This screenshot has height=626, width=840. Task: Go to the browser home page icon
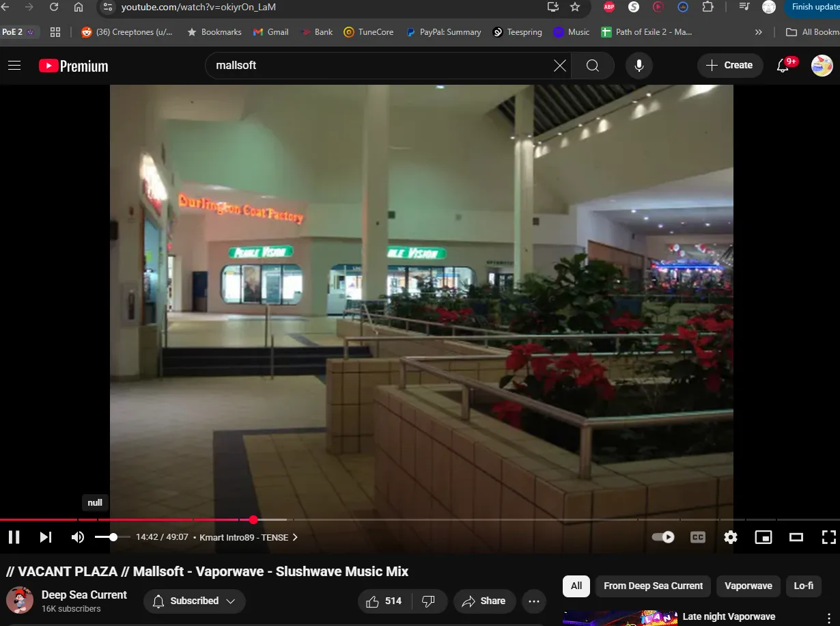pyautogui.click(x=79, y=7)
